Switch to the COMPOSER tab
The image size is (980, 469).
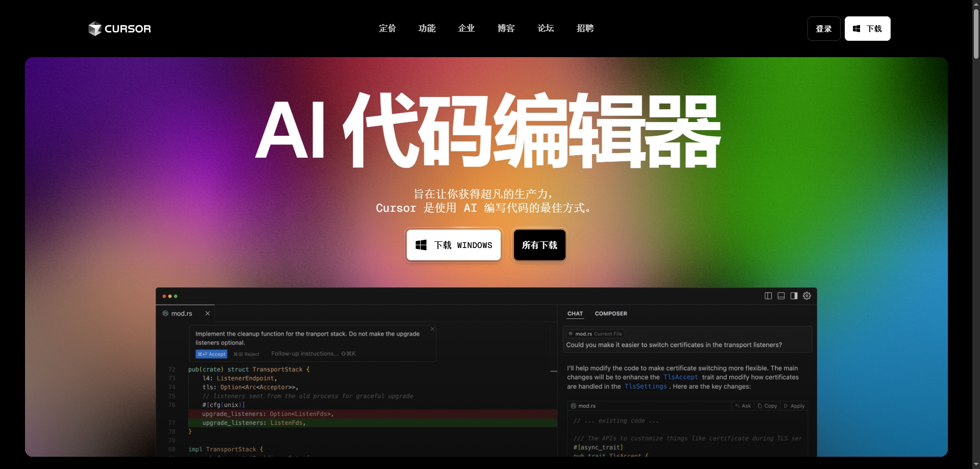[610, 313]
